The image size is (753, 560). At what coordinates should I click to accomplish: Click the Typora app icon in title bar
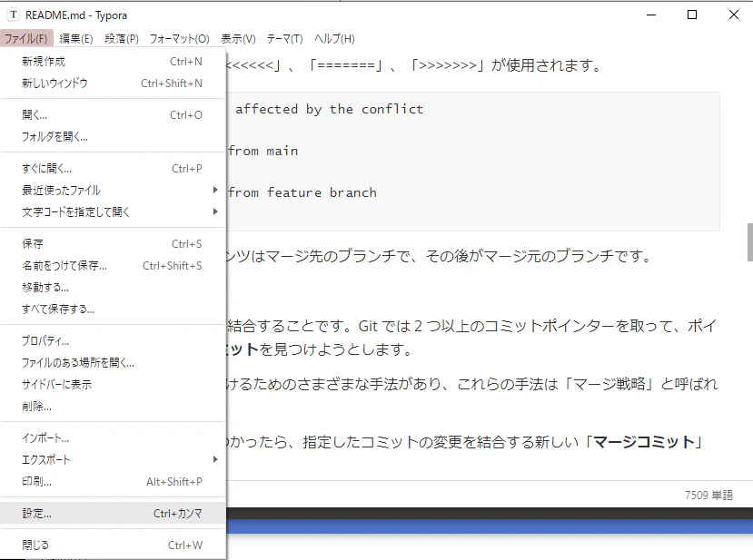(x=14, y=15)
